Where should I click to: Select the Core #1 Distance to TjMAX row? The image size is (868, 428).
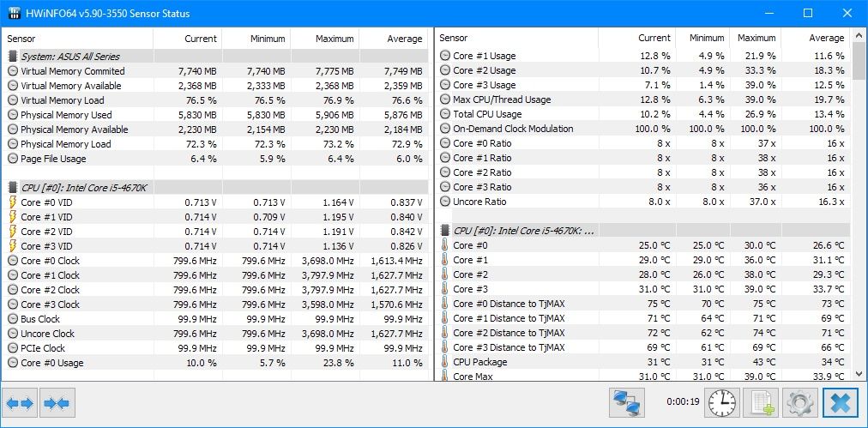[x=642, y=318]
